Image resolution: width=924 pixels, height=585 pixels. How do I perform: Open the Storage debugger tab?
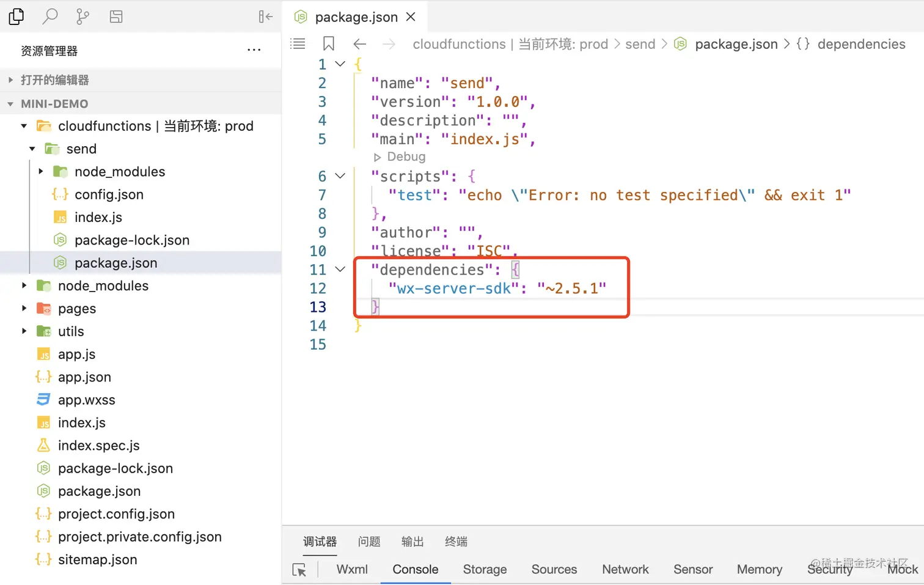(x=485, y=569)
